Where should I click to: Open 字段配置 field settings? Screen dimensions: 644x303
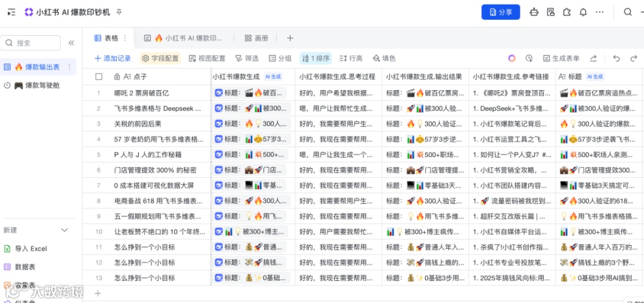point(160,58)
